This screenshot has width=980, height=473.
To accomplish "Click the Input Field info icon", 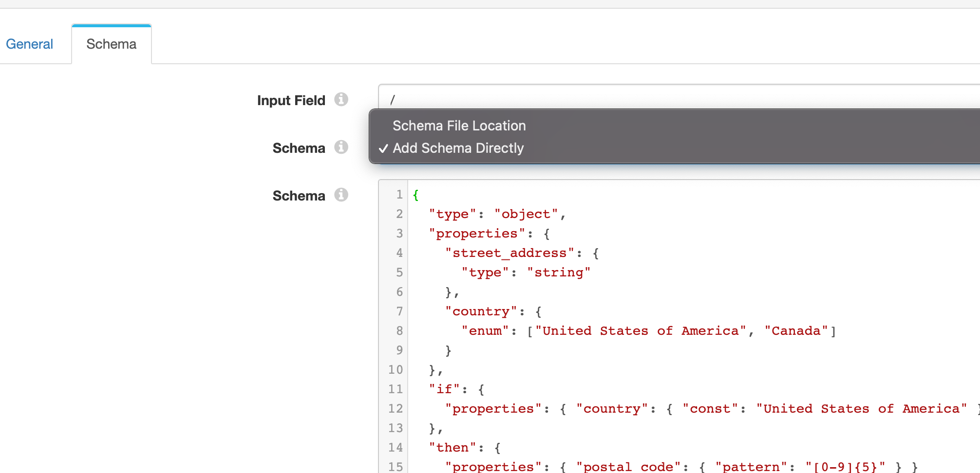I will pyautogui.click(x=341, y=99).
